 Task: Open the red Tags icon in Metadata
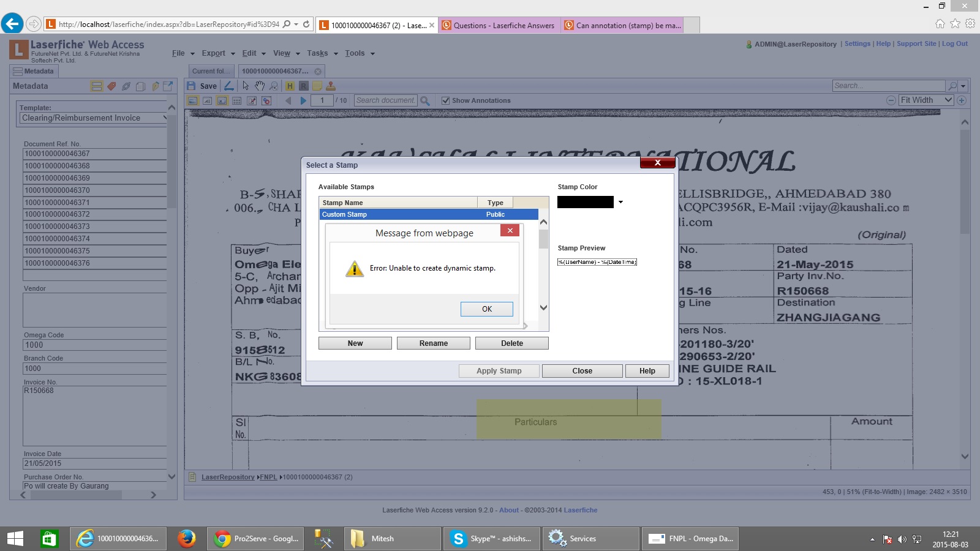tap(111, 86)
